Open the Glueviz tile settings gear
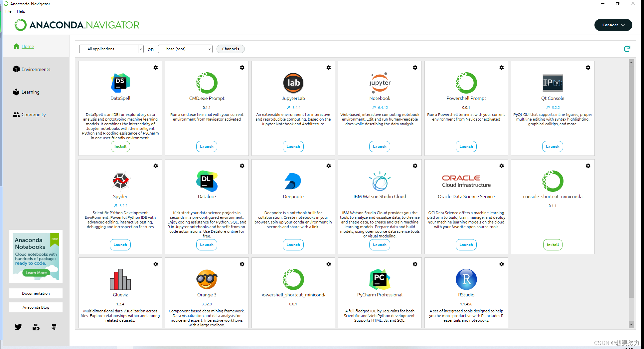Image resolution: width=644 pixels, height=349 pixels. pyautogui.click(x=156, y=264)
